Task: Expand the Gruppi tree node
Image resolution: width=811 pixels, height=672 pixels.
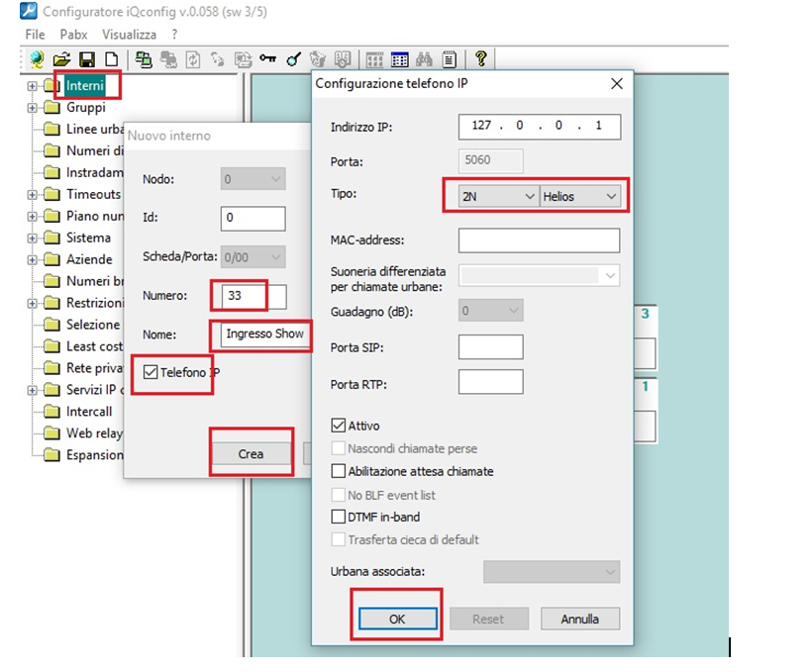Action: (x=33, y=108)
